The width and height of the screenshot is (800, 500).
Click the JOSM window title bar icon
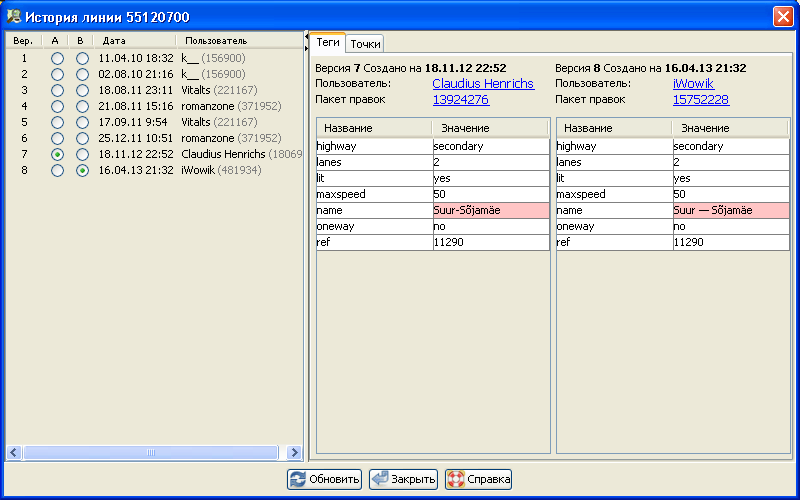tap(14, 17)
